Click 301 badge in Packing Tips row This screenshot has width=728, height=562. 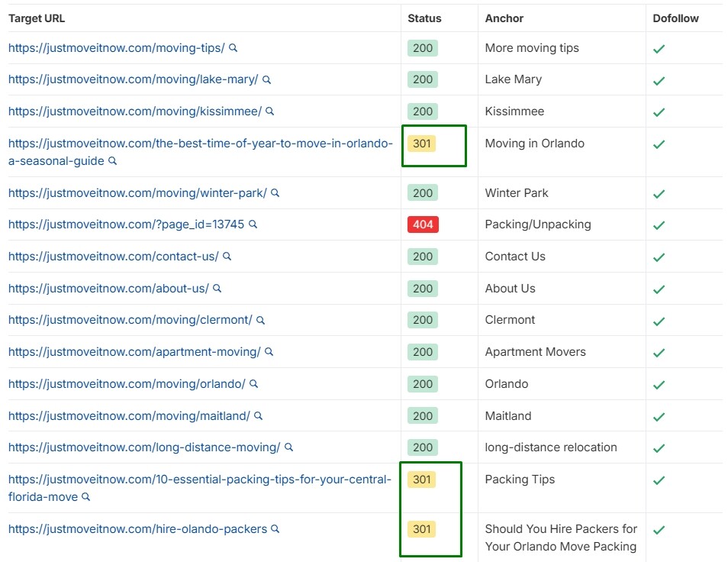(422, 480)
